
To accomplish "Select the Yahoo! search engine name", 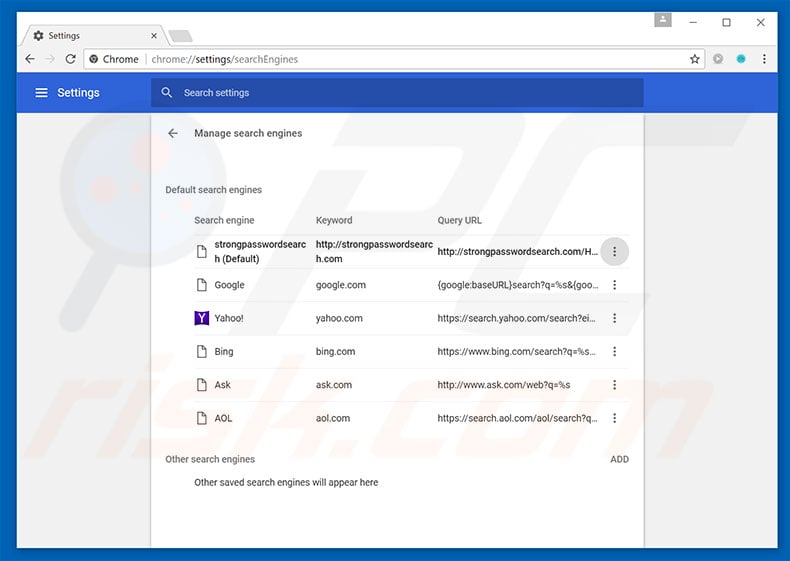I will [229, 318].
